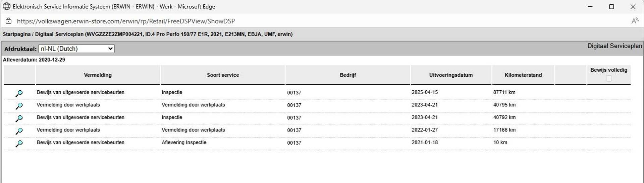Viewport: 644px width, 183px height.
Task: Activate the Read Aloud icon
Action: 635,21
